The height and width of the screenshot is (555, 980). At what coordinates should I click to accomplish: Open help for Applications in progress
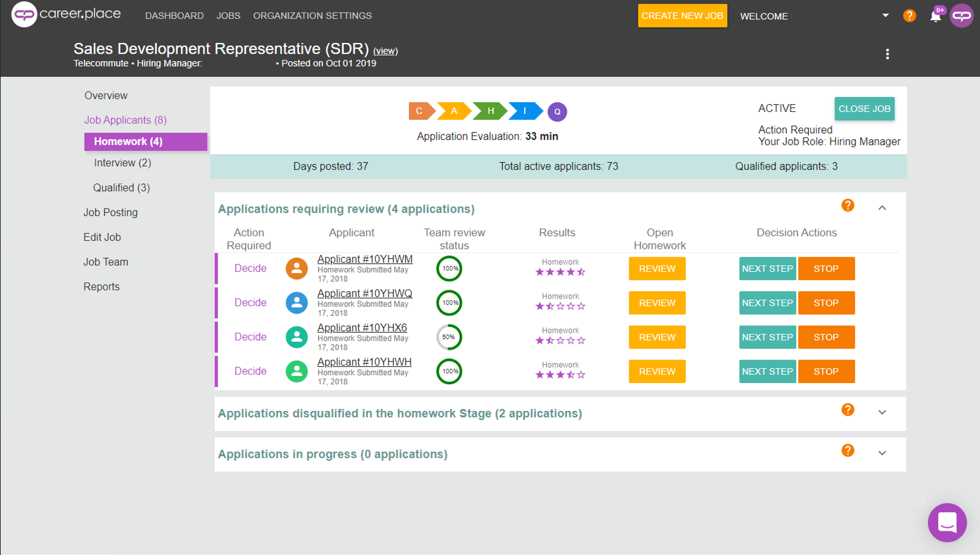pyautogui.click(x=848, y=451)
